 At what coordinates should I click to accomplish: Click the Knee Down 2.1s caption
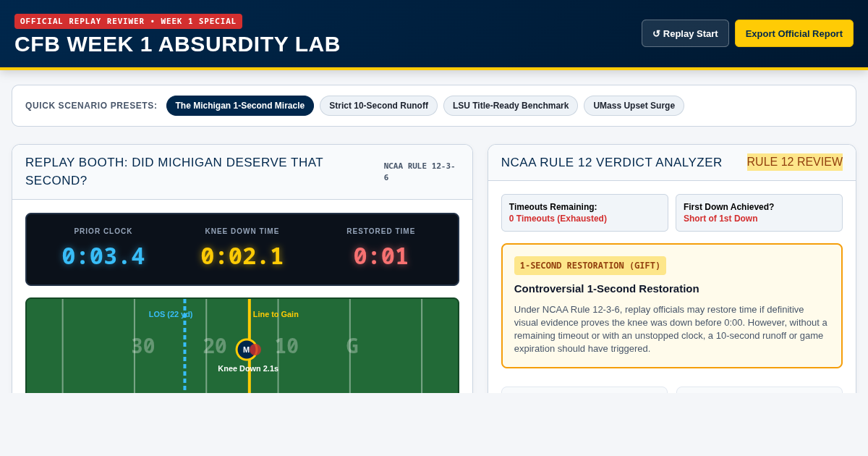pos(248,368)
